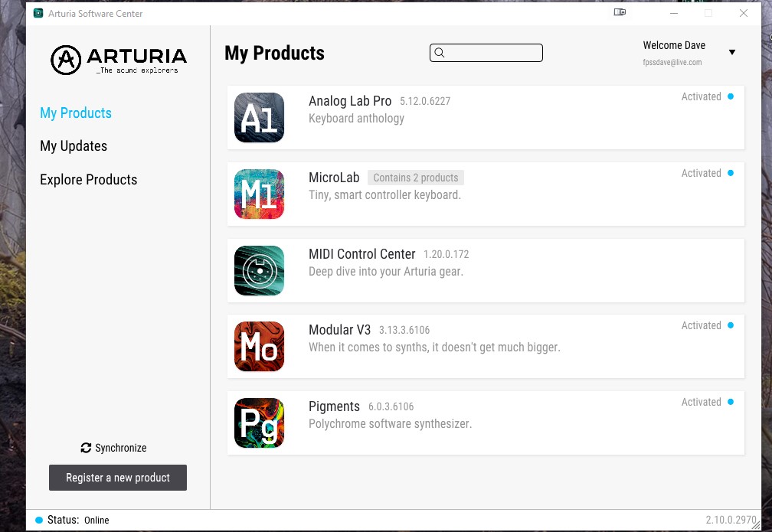
Task: Click the Modular V3 product name
Action: pos(340,330)
